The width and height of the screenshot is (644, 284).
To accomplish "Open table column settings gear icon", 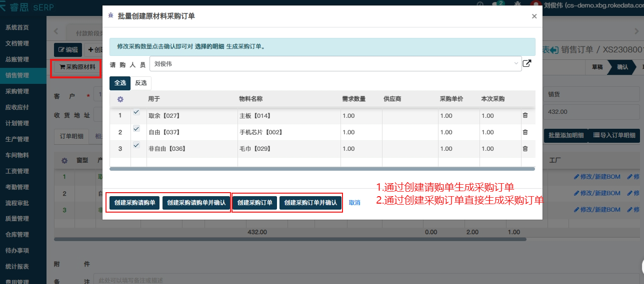I will click(120, 99).
